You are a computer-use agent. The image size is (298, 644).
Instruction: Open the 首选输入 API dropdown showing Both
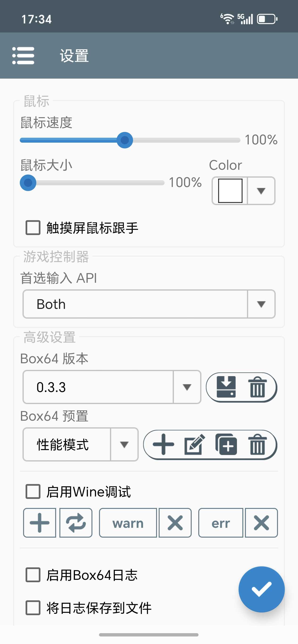click(149, 304)
